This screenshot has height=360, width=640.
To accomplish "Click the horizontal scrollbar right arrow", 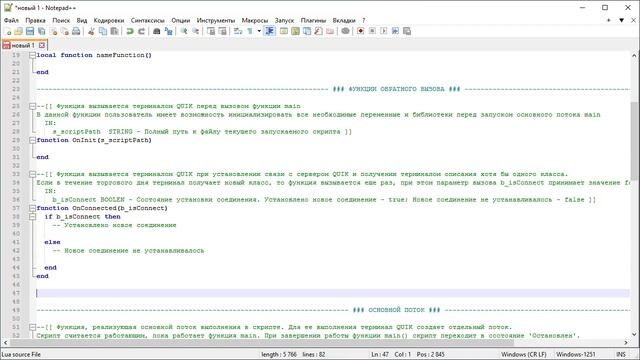I will click(x=626, y=343).
